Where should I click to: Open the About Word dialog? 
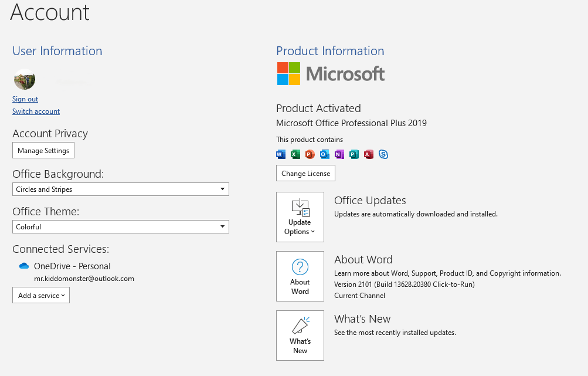click(x=300, y=276)
